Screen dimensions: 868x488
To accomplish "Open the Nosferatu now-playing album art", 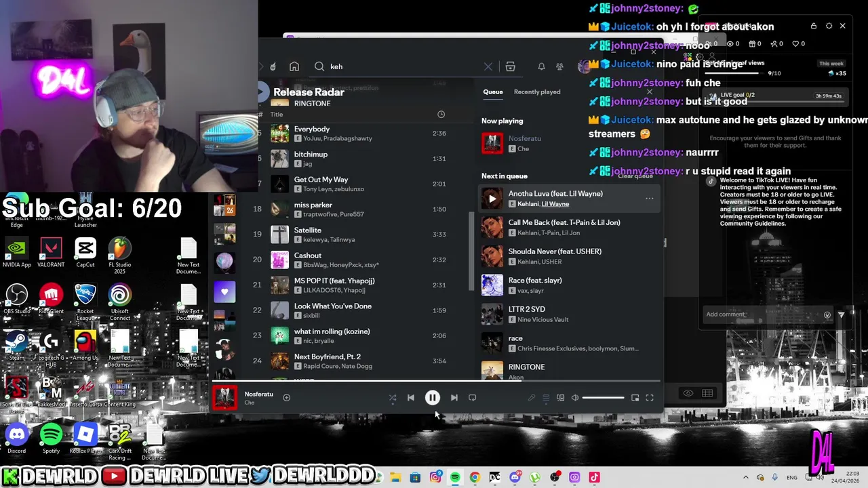I will coord(224,398).
